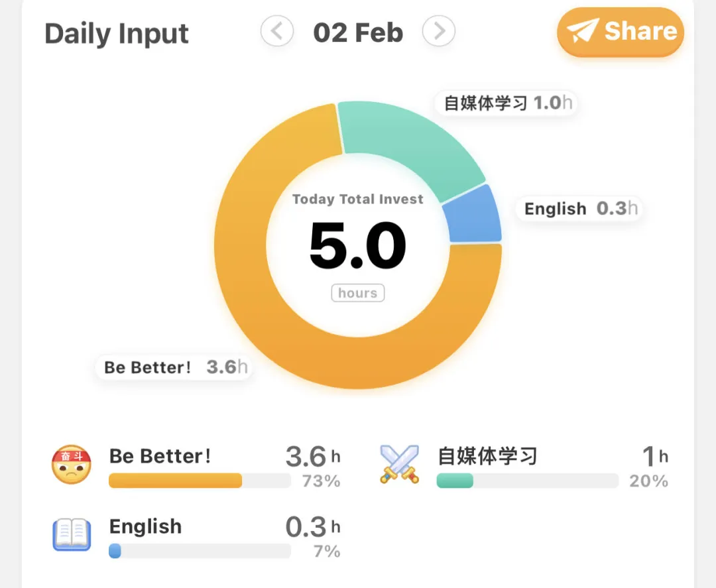Tap the Be Better! 3.6h chart label

coord(175,367)
